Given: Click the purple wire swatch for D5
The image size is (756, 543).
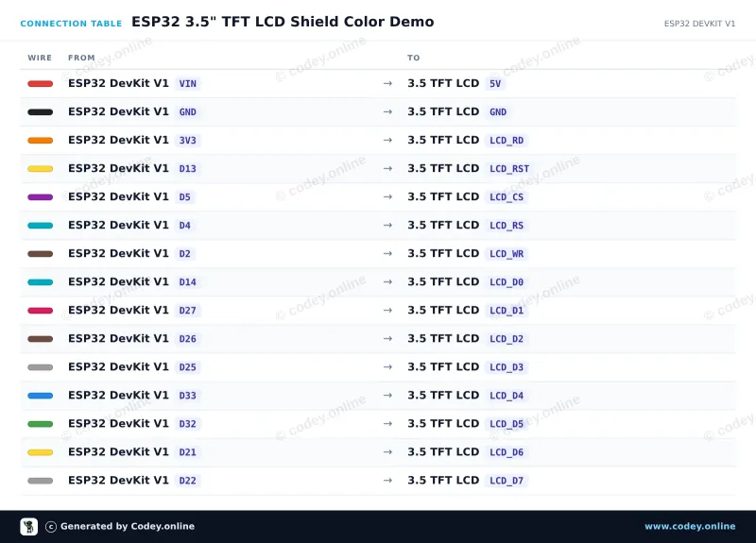Looking at the screenshot, I should pos(40,197).
